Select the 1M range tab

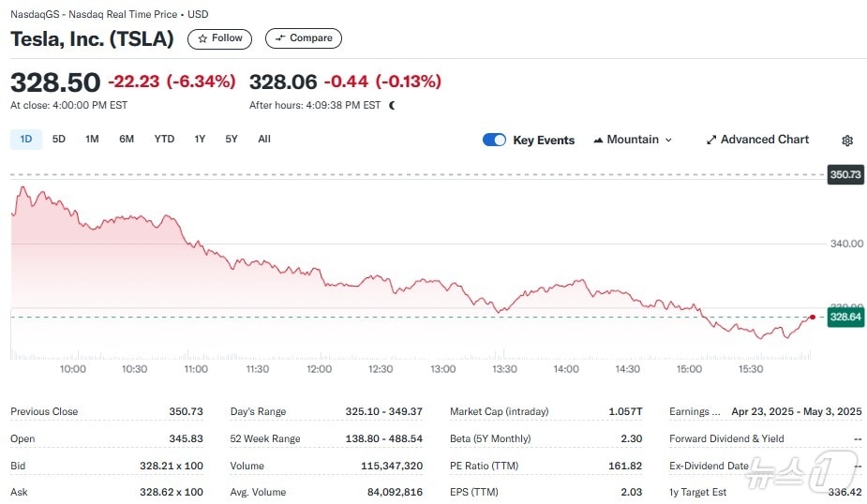pos(92,139)
